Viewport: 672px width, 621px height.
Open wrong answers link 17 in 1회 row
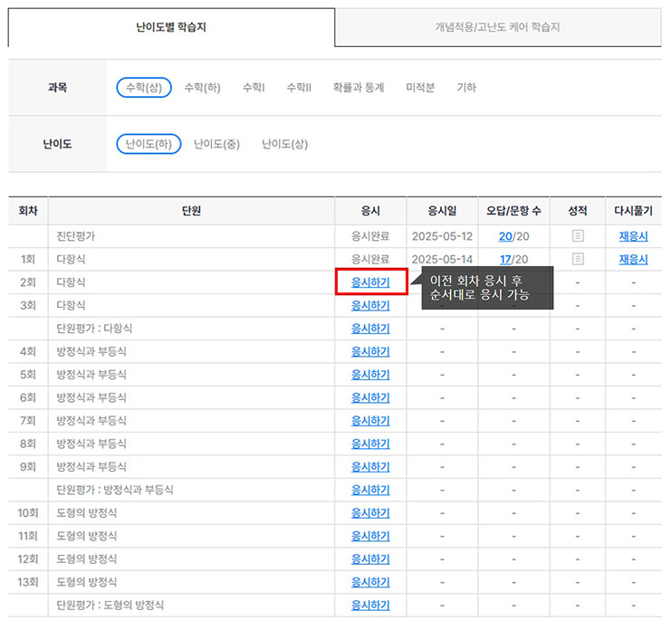click(x=505, y=259)
